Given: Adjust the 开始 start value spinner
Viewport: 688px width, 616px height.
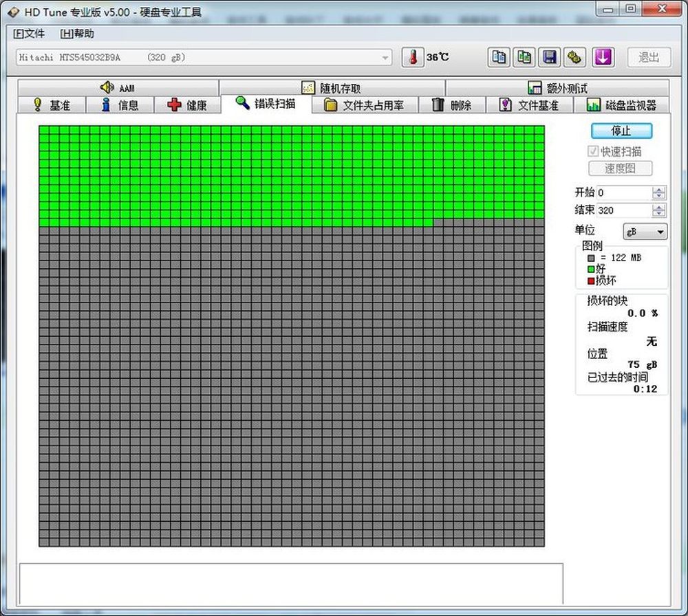Looking at the screenshot, I should click(x=658, y=192).
